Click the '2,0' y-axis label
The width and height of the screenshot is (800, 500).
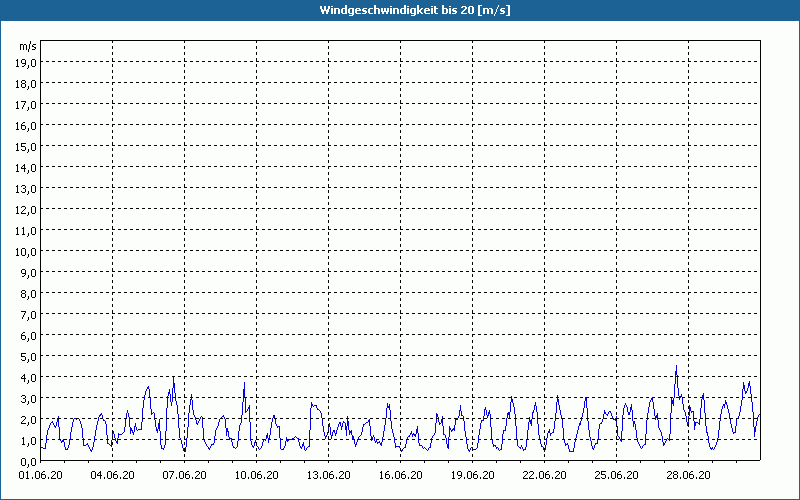pos(28,420)
